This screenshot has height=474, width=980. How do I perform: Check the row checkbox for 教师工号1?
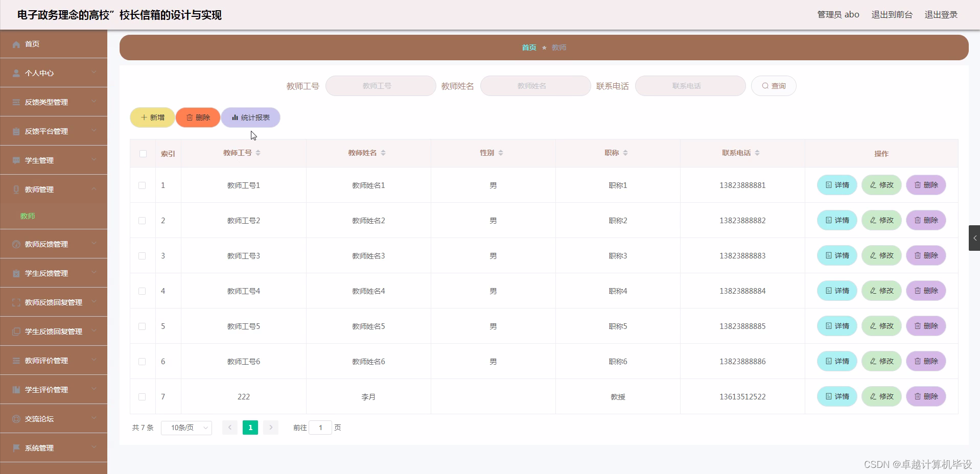tap(143, 185)
